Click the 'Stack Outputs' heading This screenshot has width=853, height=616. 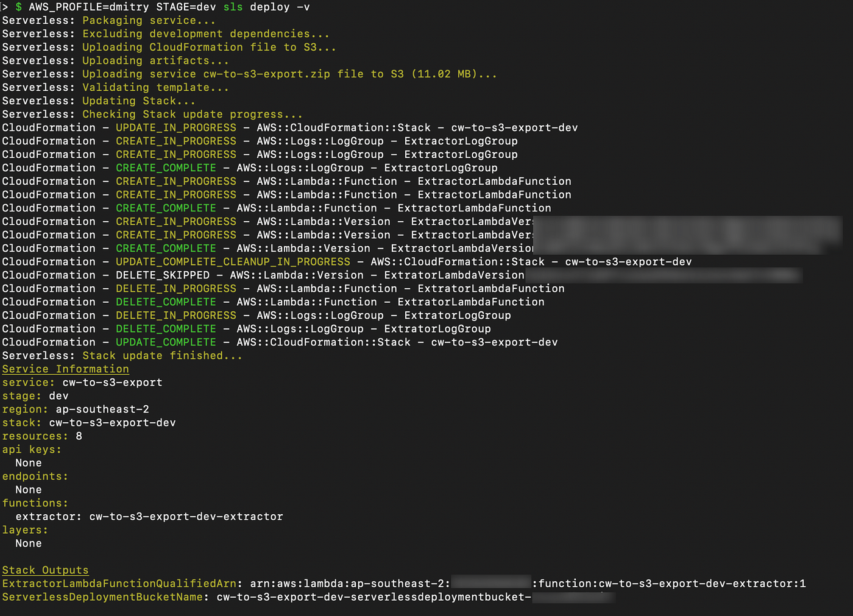45,570
